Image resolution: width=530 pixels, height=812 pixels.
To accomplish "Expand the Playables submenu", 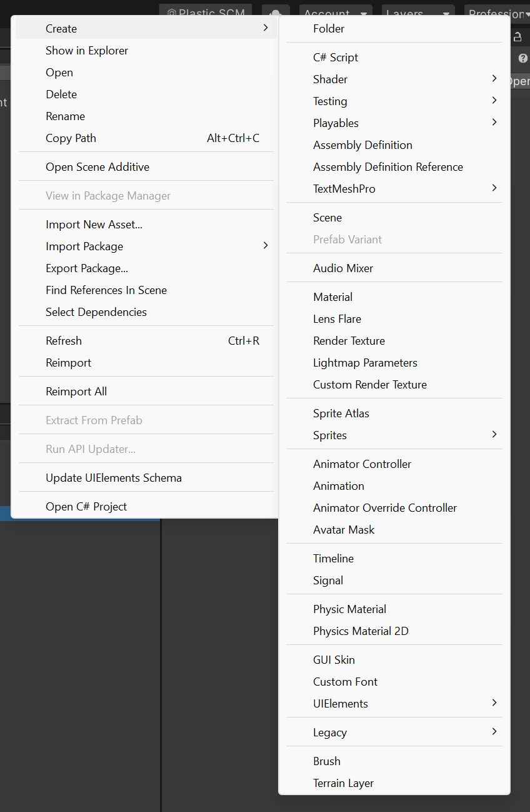I will [x=394, y=123].
